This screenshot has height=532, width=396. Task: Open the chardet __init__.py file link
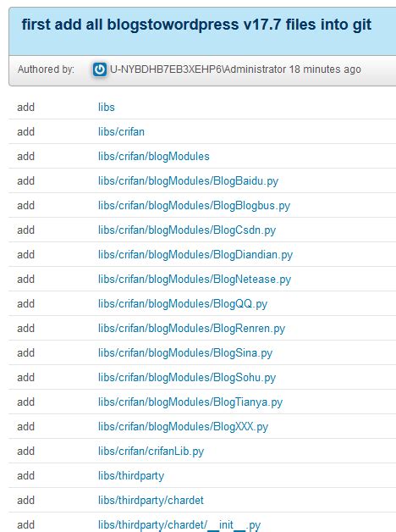[x=179, y=525]
